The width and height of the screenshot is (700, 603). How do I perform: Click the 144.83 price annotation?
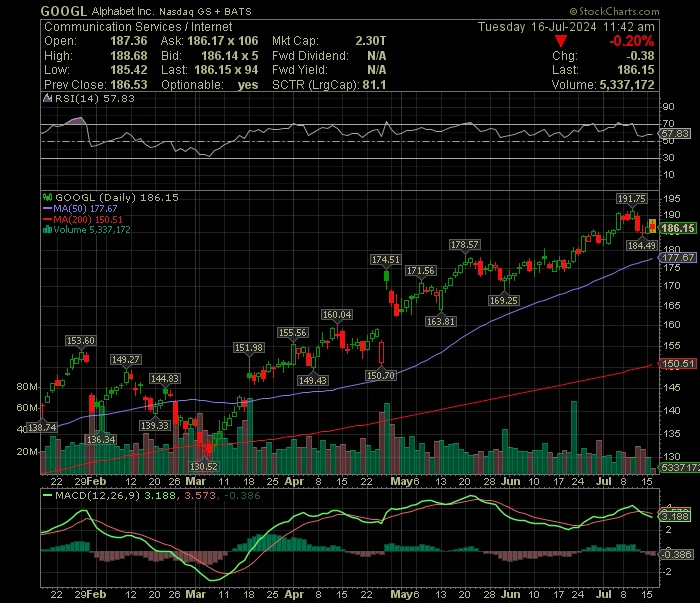click(x=165, y=378)
